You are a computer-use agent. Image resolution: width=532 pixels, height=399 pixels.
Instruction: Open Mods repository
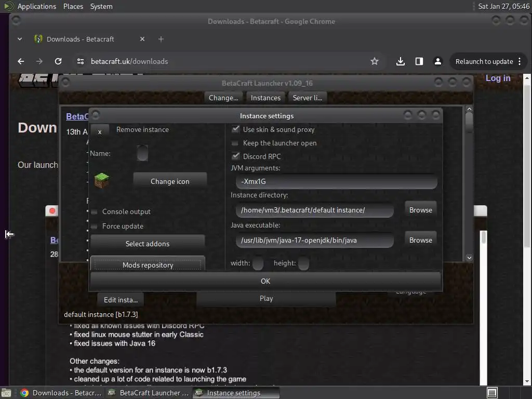148,264
